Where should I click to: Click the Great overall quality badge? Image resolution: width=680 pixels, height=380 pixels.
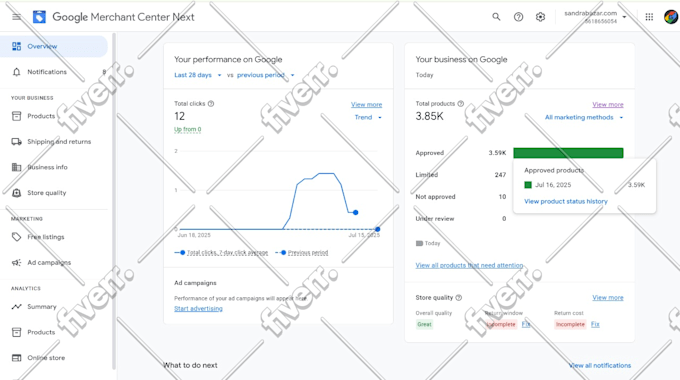coord(424,324)
